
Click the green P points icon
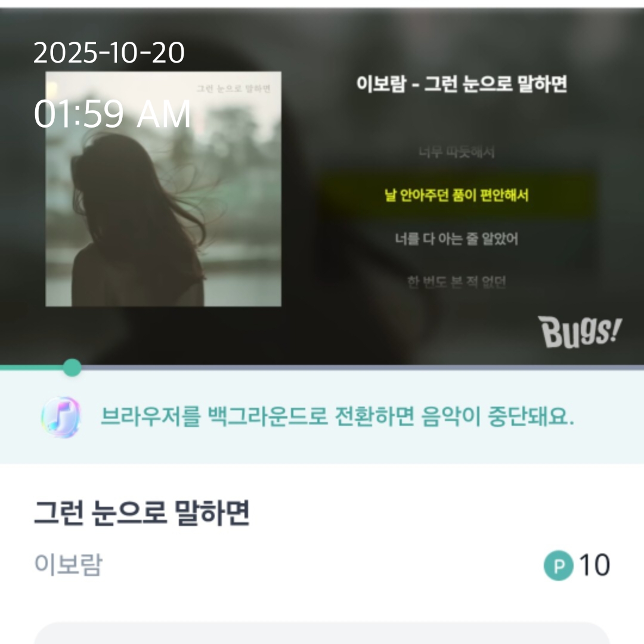click(559, 565)
